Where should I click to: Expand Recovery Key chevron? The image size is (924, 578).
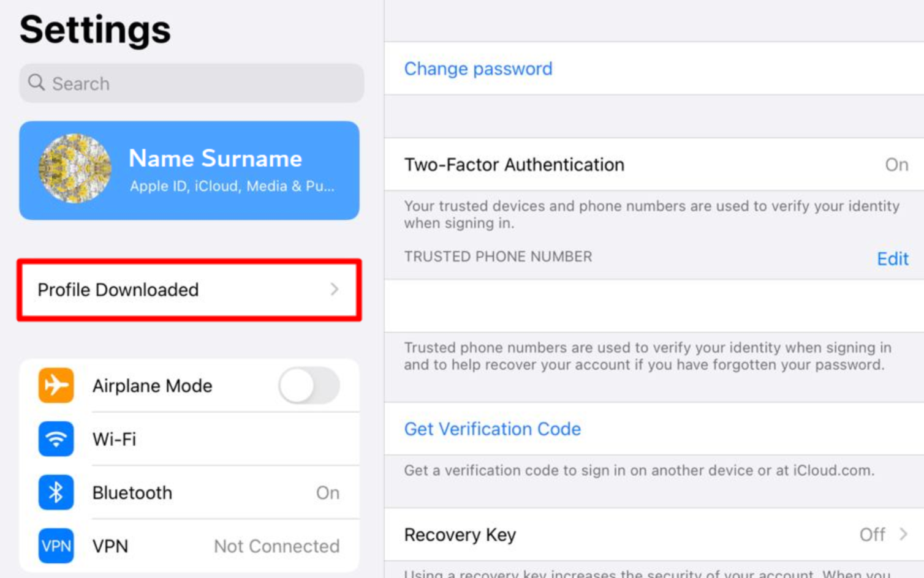pyautogui.click(x=903, y=534)
